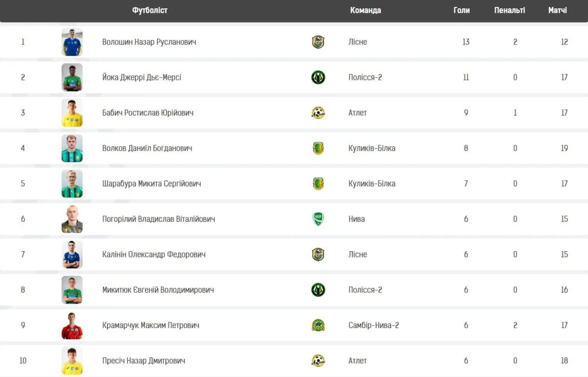
Task: Sort table by Голи column header
Action: pos(461,10)
